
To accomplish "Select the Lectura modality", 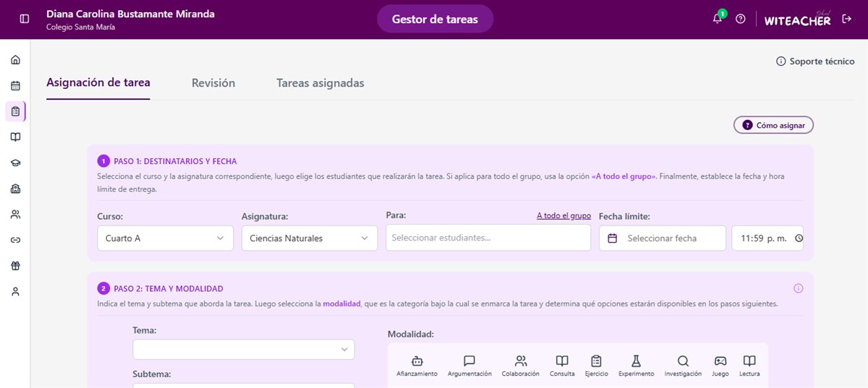I will tap(749, 366).
